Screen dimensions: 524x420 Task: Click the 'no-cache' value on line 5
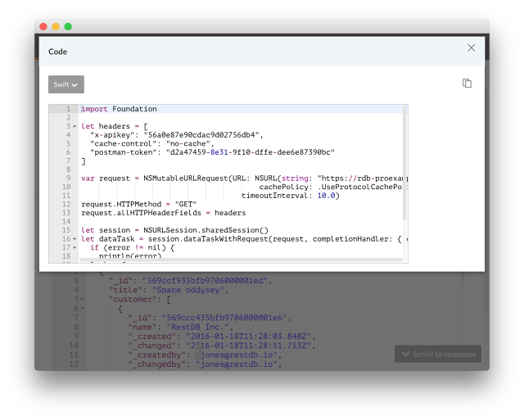click(188, 143)
